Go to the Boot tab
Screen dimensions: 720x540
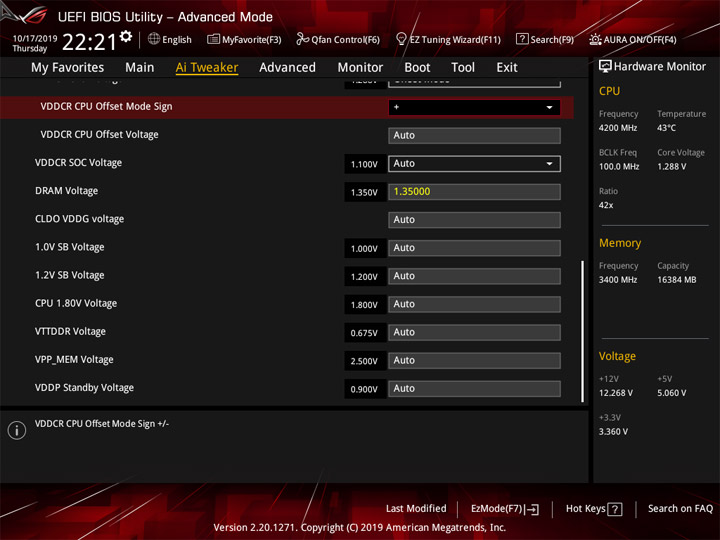pyautogui.click(x=417, y=68)
